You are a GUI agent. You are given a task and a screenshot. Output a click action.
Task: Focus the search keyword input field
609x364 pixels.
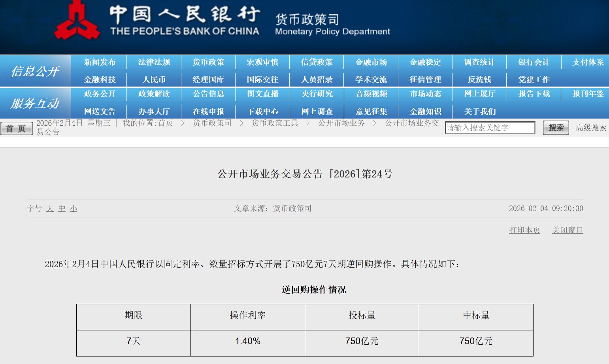490,128
